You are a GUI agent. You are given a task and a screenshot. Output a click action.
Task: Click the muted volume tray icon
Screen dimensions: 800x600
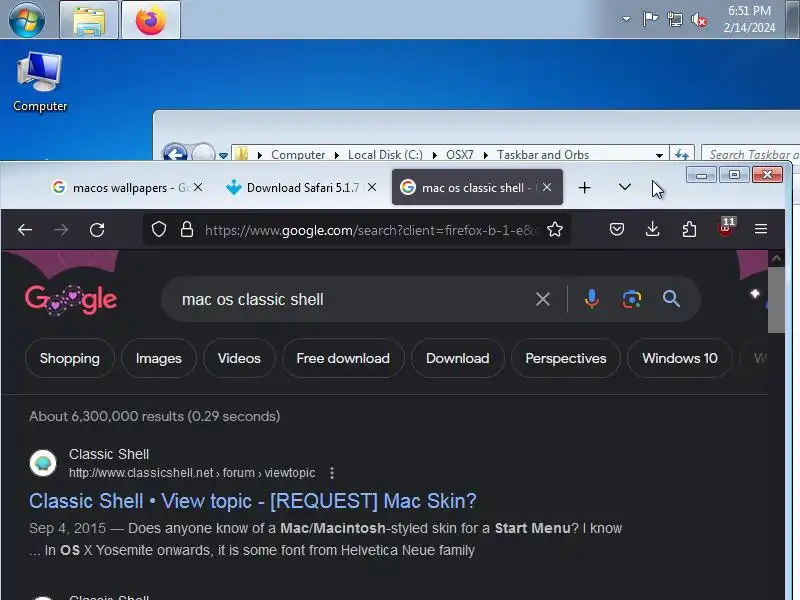(x=699, y=20)
